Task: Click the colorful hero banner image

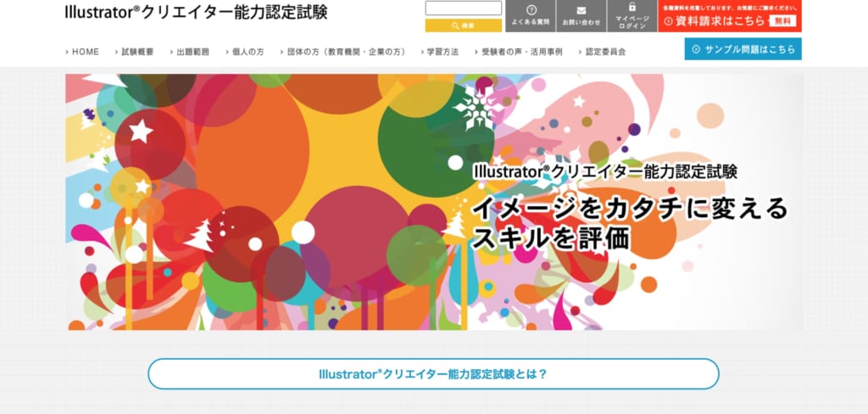Action: click(x=434, y=202)
